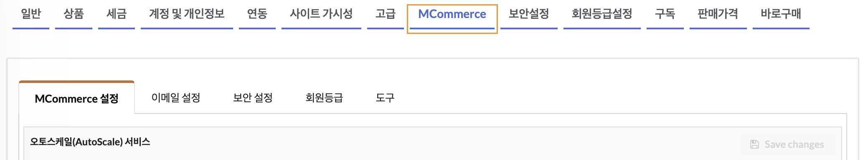Go to the 연동 tab

point(257,14)
